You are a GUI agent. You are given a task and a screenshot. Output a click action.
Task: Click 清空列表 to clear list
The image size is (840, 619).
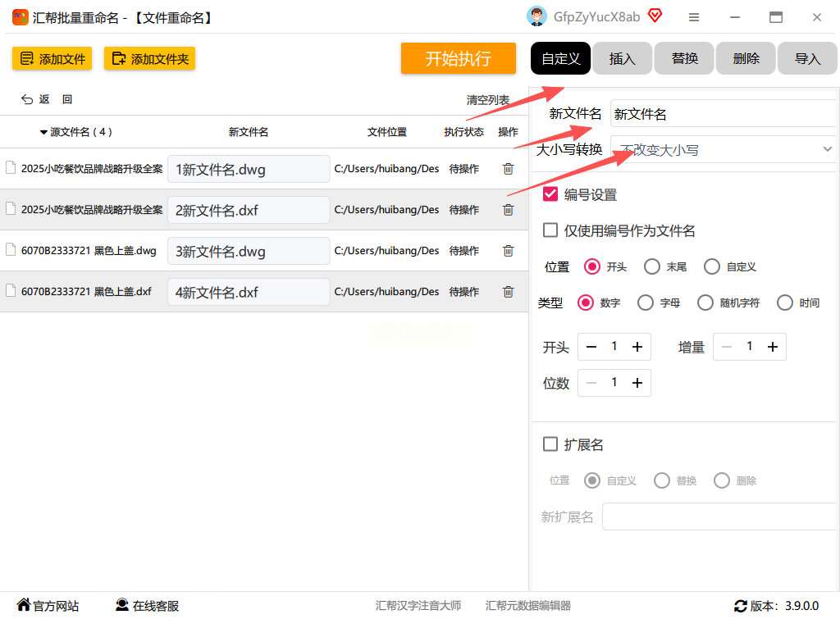(x=487, y=100)
